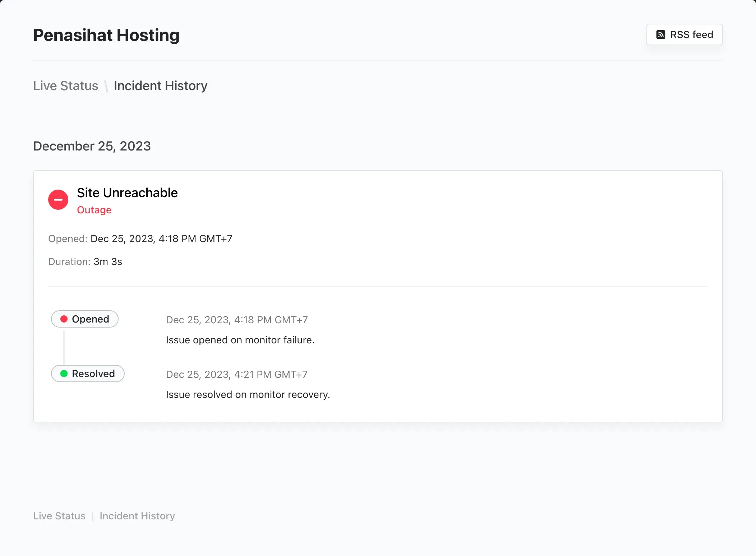Image resolution: width=756 pixels, height=556 pixels.
Task: Select the Incident History tab heading
Action: [160, 86]
